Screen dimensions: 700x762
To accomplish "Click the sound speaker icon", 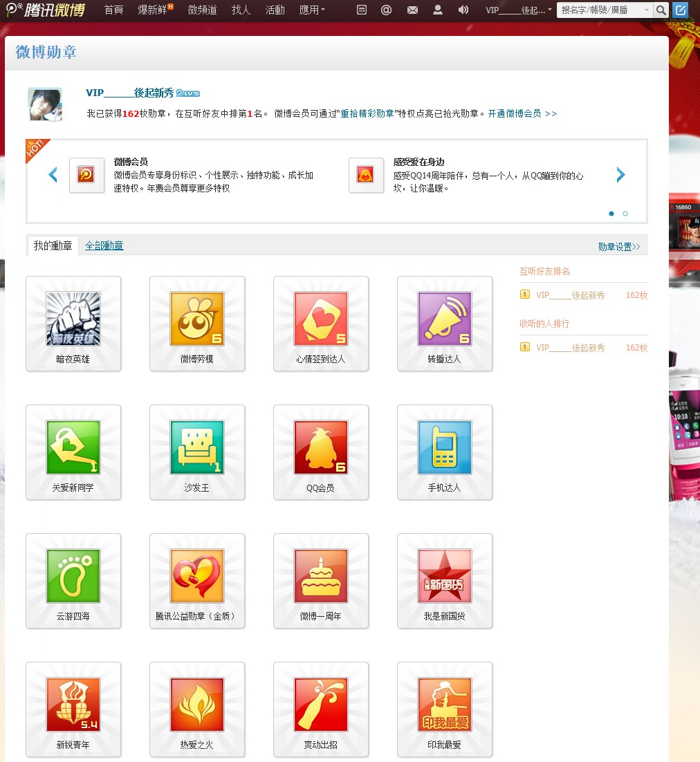I will (x=463, y=10).
